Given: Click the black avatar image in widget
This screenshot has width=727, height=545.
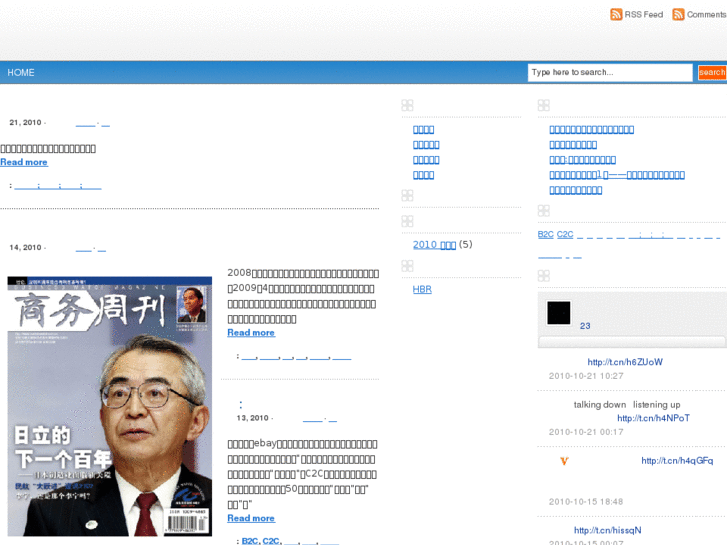Looking at the screenshot, I should click(x=559, y=313).
